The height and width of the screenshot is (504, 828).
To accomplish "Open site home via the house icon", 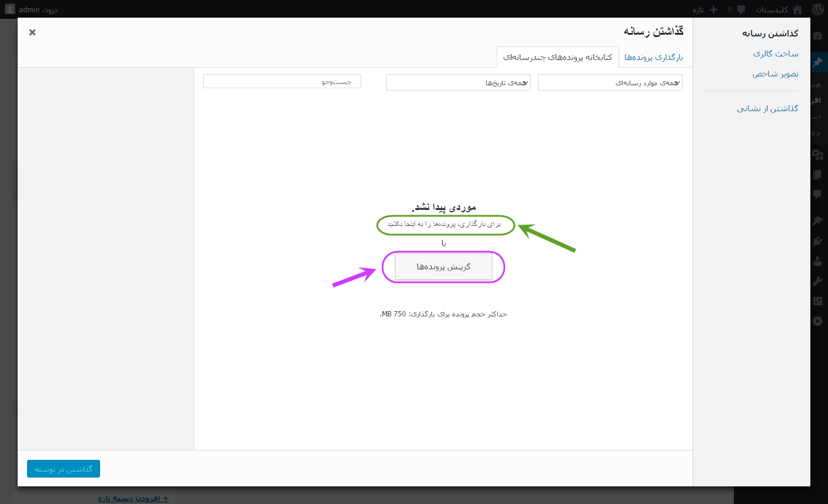I will (x=797, y=9).
